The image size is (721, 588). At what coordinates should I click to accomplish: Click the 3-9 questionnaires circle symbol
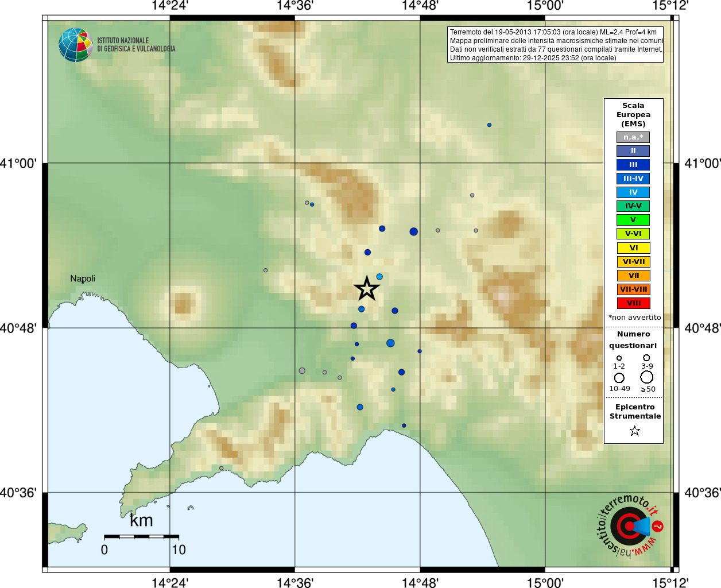pos(646,358)
